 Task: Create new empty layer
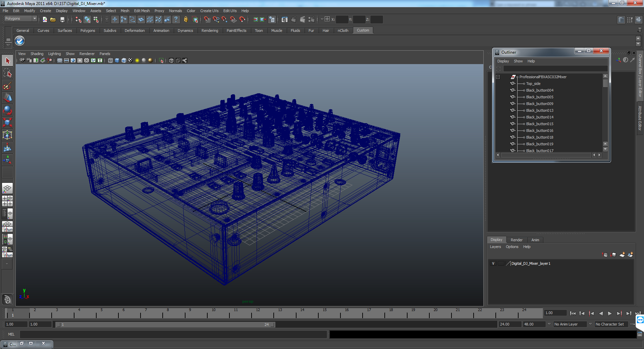coord(622,255)
